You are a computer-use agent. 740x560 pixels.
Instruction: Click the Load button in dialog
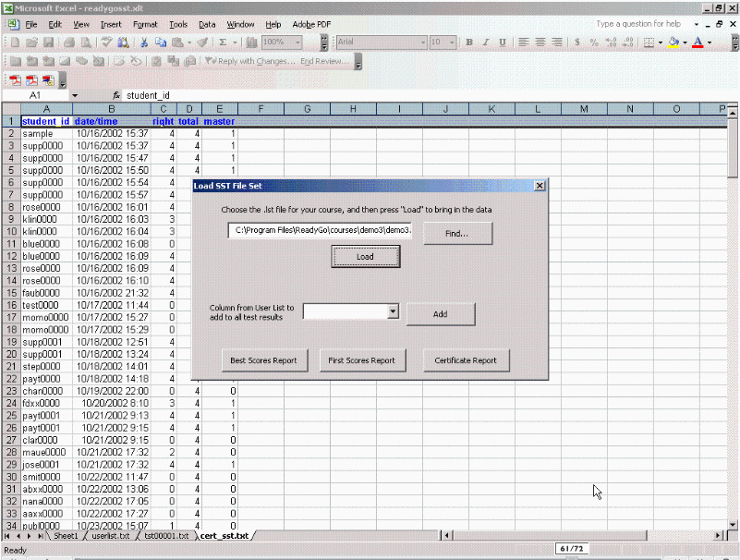[x=365, y=256]
